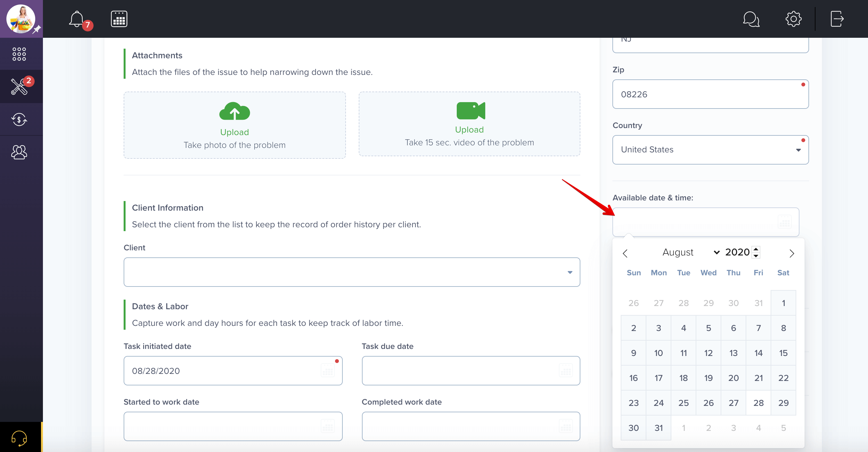
Task: Toggle the sidebar pin icon
Action: point(37,30)
